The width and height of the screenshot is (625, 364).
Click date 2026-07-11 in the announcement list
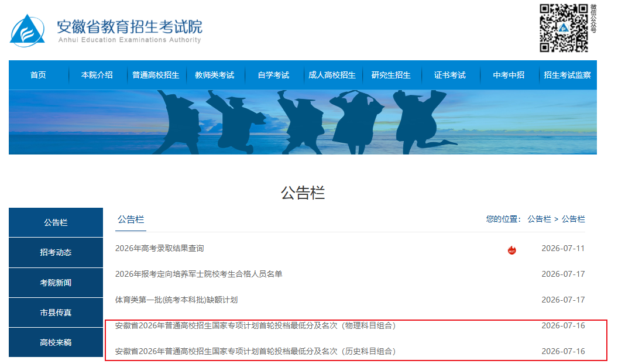[x=563, y=248]
